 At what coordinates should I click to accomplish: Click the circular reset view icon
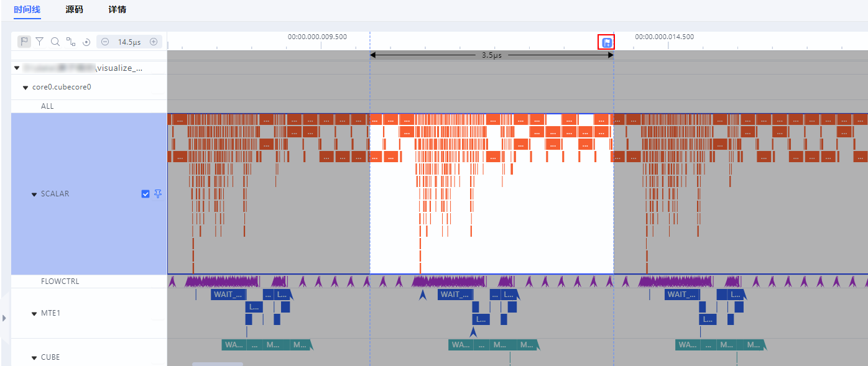tap(86, 42)
